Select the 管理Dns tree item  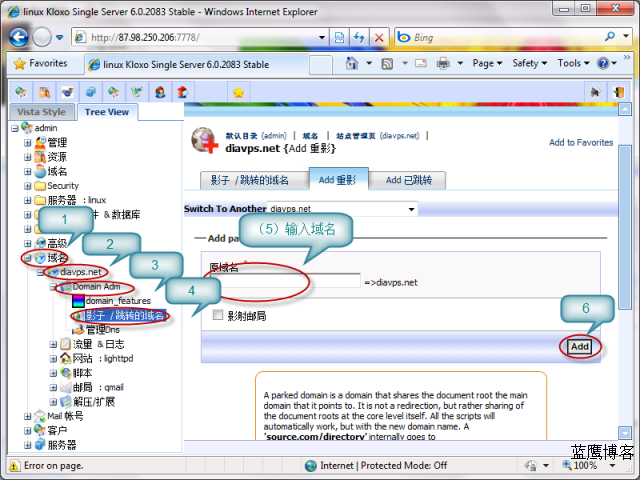pos(102,330)
